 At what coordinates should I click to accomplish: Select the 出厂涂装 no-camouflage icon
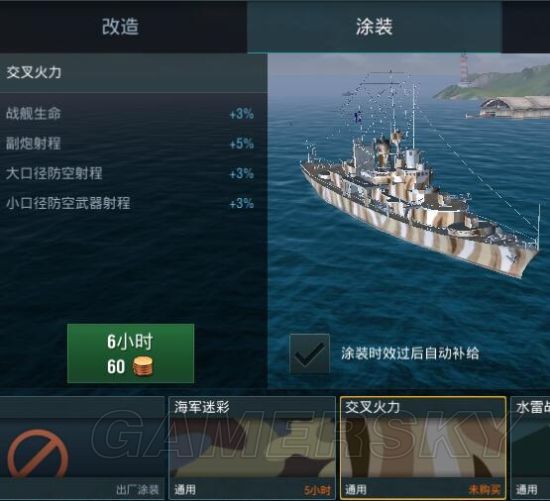(x=38, y=454)
